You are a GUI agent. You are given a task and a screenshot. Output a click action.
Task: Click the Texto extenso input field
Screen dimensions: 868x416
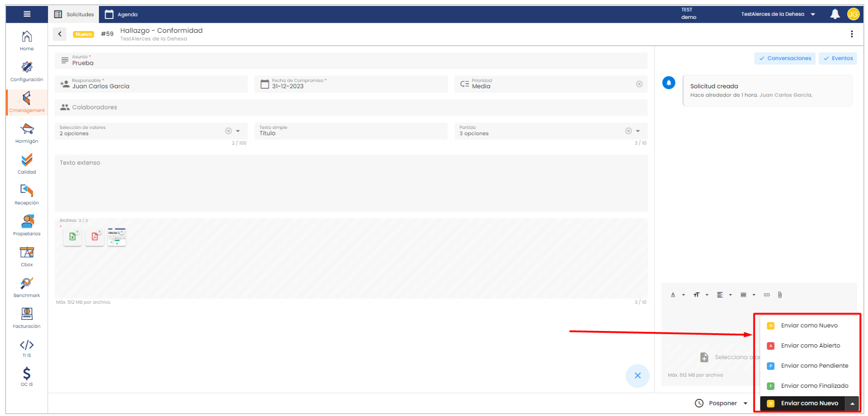coord(351,183)
